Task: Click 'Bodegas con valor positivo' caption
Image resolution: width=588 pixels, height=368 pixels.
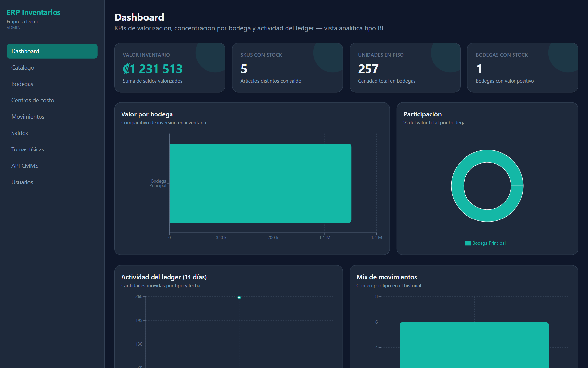Action: (x=505, y=81)
